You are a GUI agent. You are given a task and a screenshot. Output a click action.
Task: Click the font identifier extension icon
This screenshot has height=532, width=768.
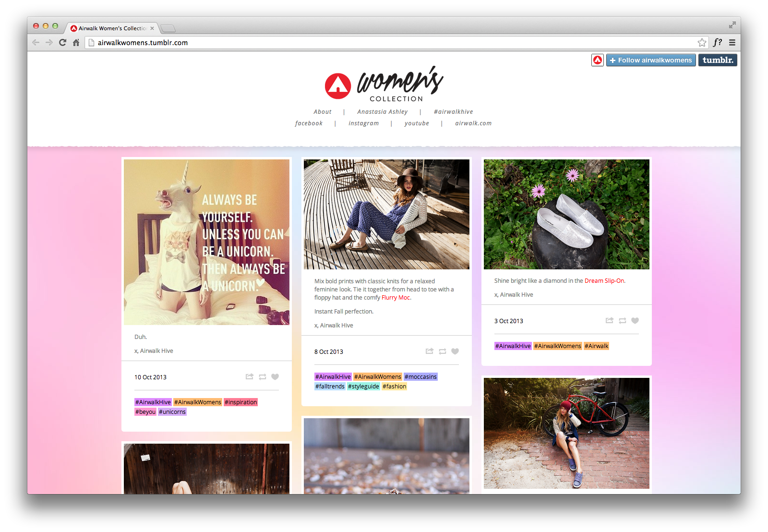[x=718, y=42]
